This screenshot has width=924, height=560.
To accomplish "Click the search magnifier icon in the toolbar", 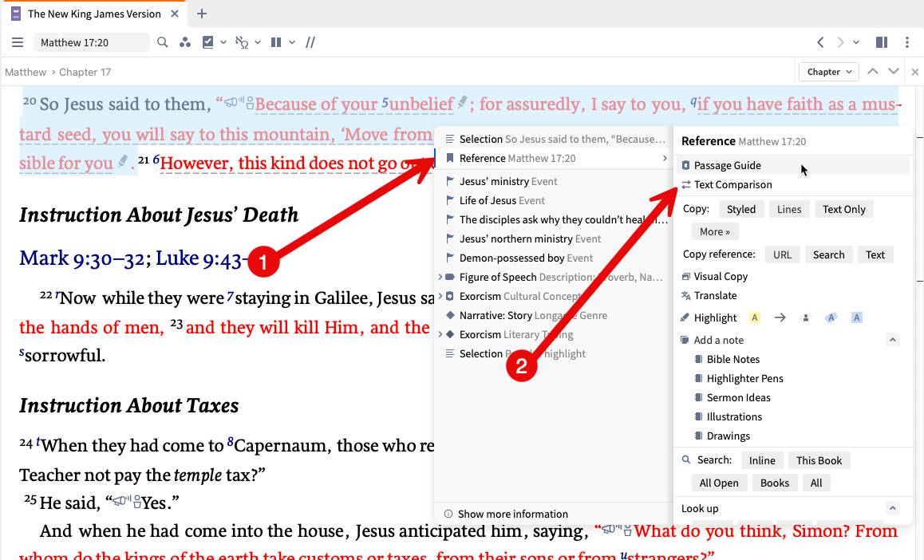I will [x=163, y=42].
